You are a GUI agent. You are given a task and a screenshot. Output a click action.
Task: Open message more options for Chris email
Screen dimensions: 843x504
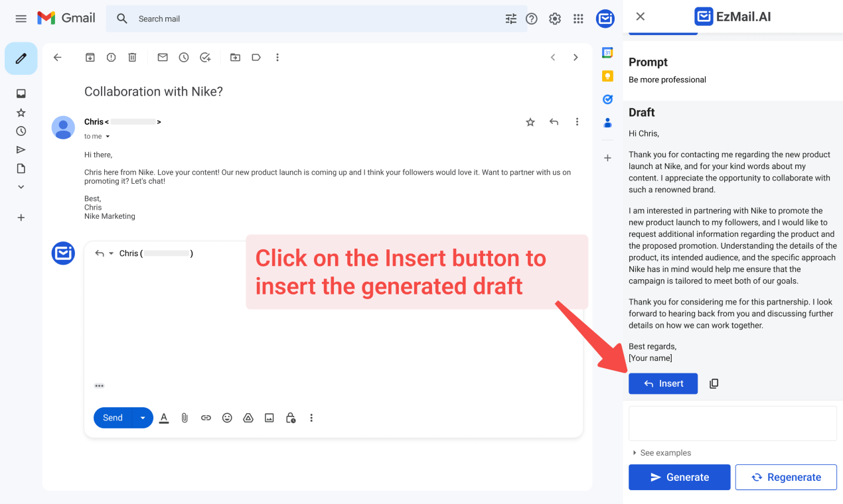577,122
